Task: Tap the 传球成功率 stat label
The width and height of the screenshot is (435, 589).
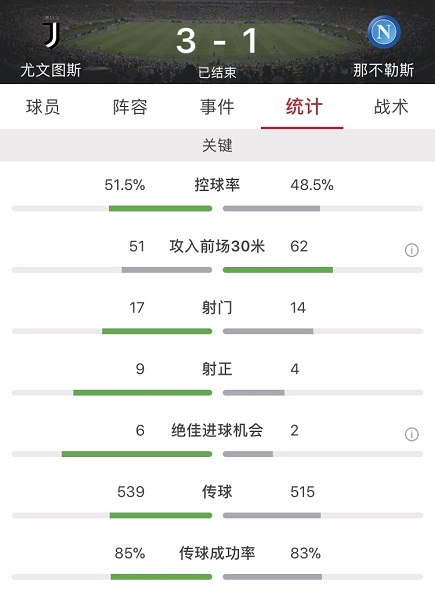Action: click(x=217, y=553)
